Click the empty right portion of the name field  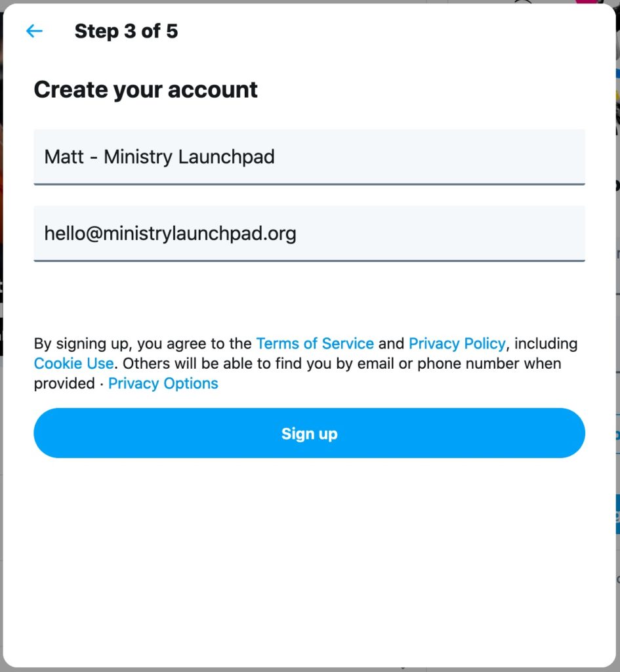pos(428,157)
